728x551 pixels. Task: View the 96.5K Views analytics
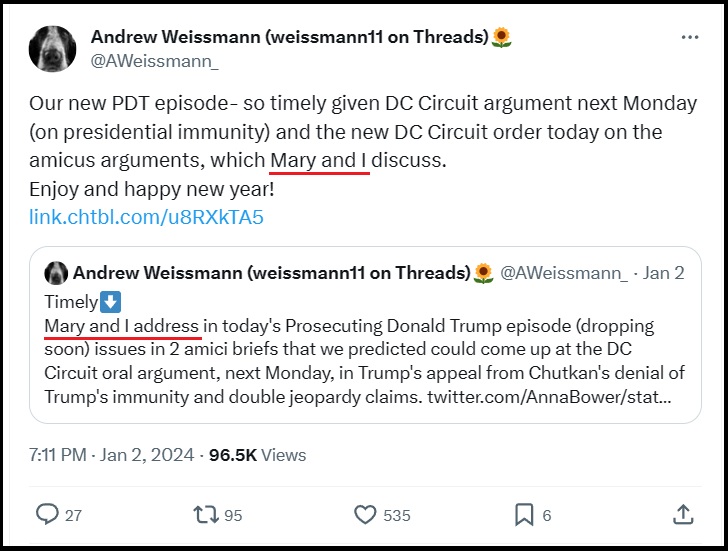(257, 454)
